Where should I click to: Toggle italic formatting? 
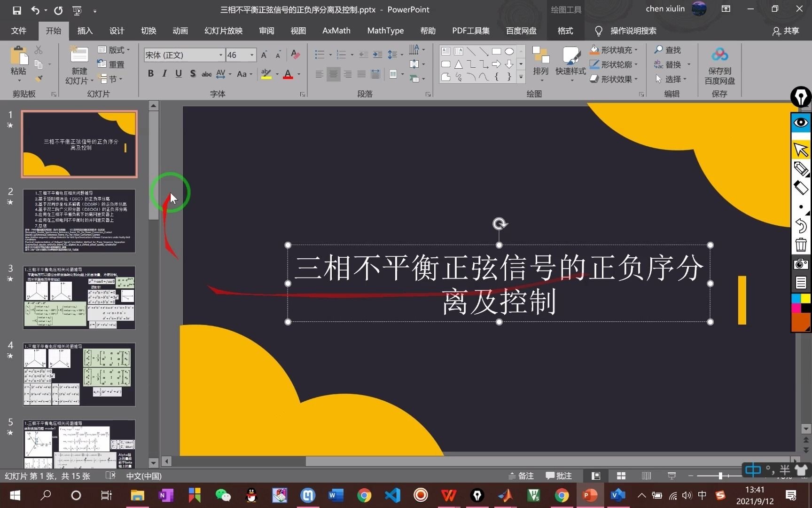(164, 74)
